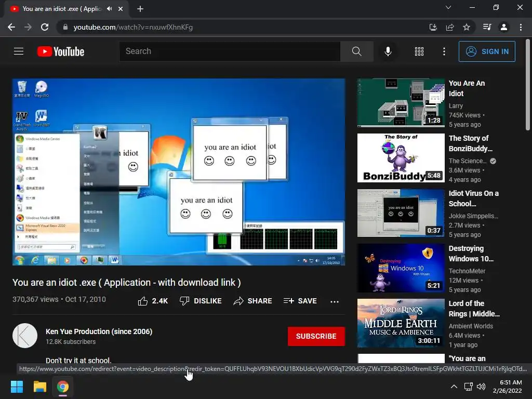
Task: Show hidden tray icons chevron
Action: (x=454, y=387)
